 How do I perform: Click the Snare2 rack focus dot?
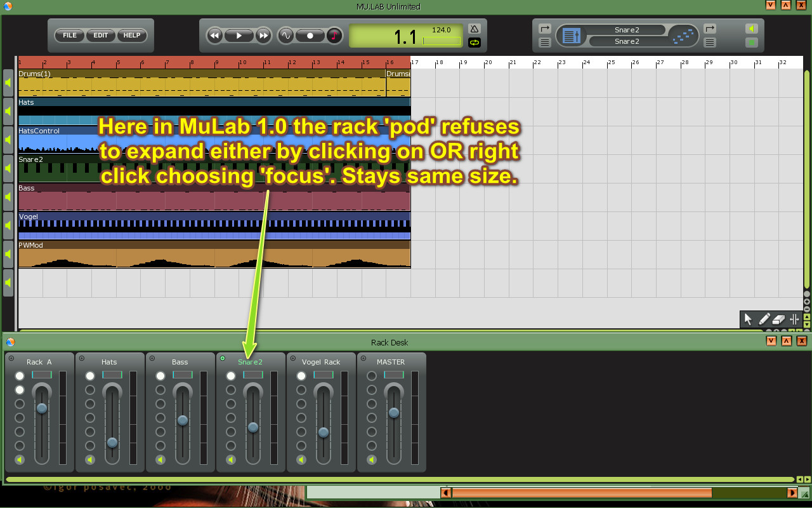pyautogui.click(x=223, y=359)
